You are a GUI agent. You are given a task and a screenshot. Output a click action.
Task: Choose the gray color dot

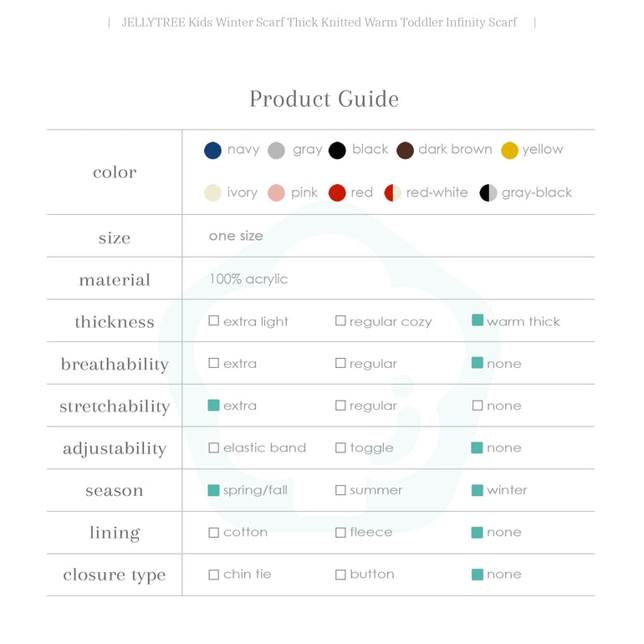(276, 151)
